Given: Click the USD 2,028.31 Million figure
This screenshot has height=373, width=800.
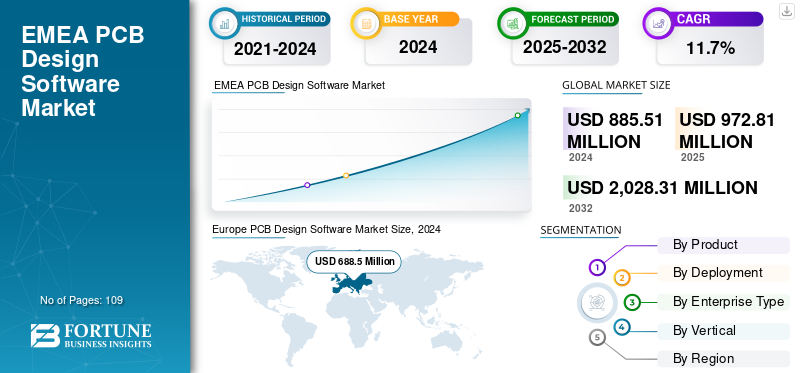Looking at the screenshot, I should (662, 188).
